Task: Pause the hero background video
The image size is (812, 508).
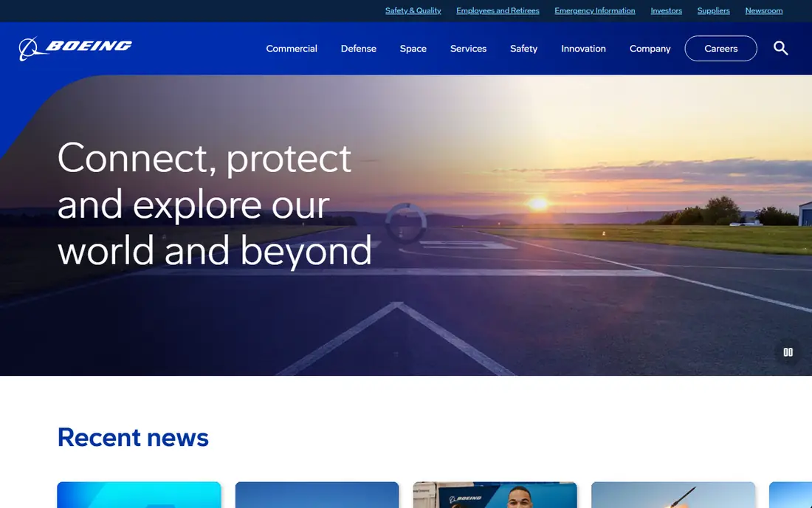Action: tap(788, 352)
